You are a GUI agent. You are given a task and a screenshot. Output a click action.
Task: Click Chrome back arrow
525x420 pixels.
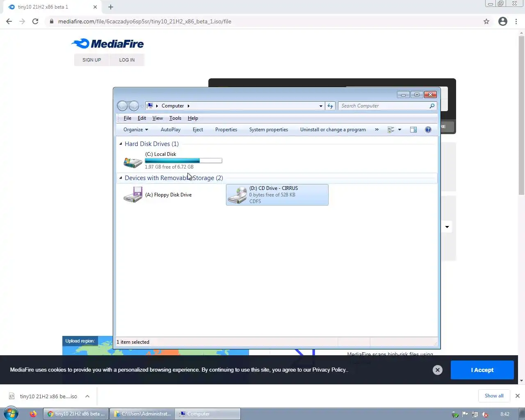click(x=9, y=21)
